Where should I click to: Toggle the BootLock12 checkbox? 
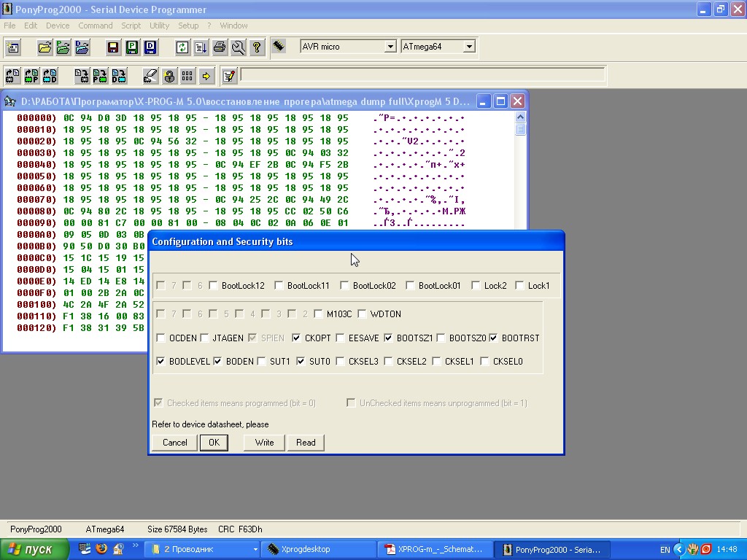214,285
